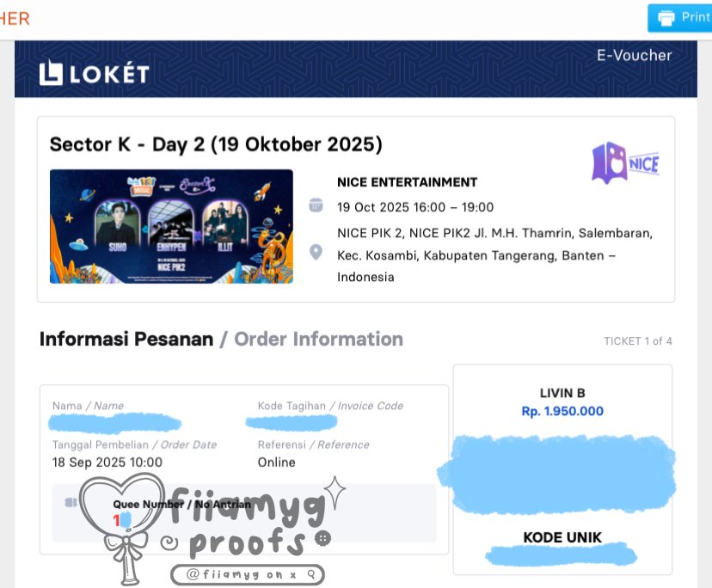Click the order date 18 Sep 2025 10:00
This screenshot has width=712, height=588.
coord(107,462)
